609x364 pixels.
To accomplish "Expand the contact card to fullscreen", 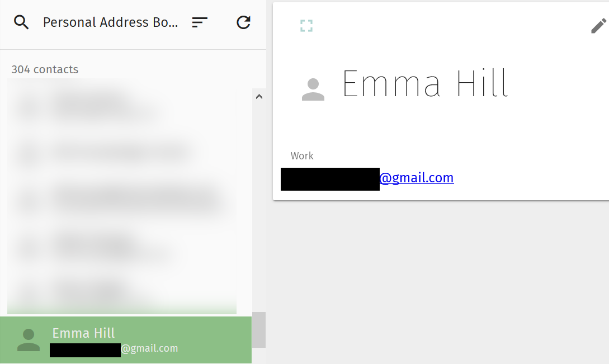I will pos(306,26).
